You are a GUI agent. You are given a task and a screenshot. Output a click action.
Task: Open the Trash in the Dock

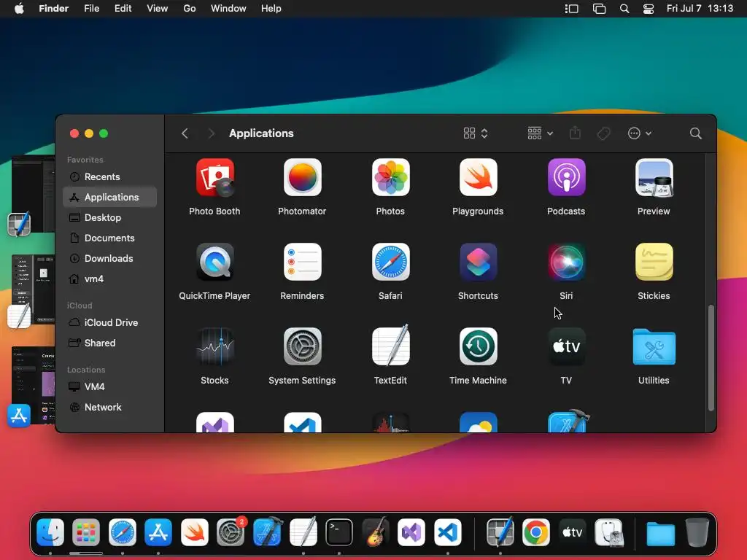pos(697,532)
